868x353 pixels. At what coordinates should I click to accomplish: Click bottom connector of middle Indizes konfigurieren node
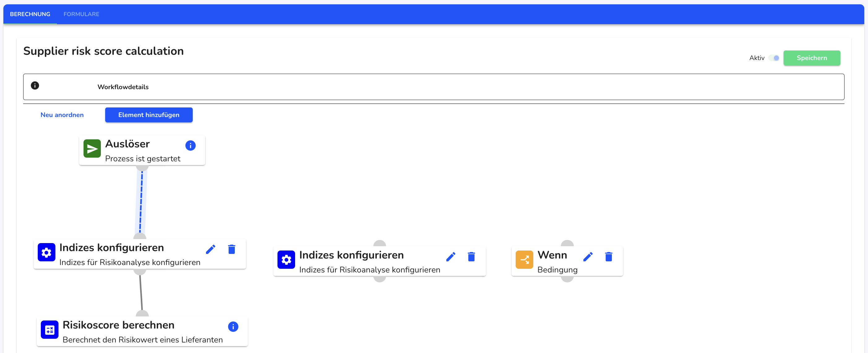(x=380, y=279)
